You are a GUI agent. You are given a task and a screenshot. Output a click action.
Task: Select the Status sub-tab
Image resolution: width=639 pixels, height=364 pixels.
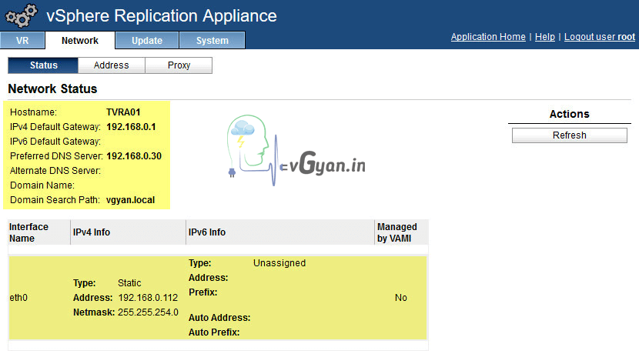pyautogui.click(x=43, y=65)
